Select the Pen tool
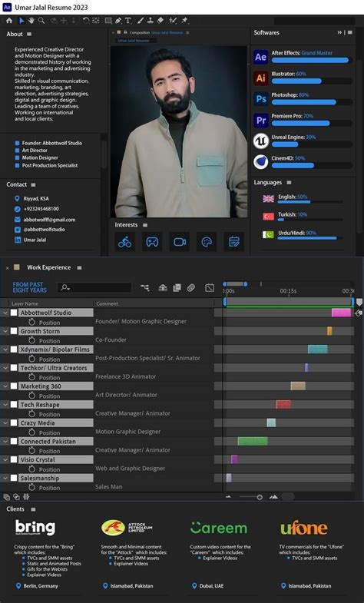Screen dimensions: 364x603 coord(118,21)
